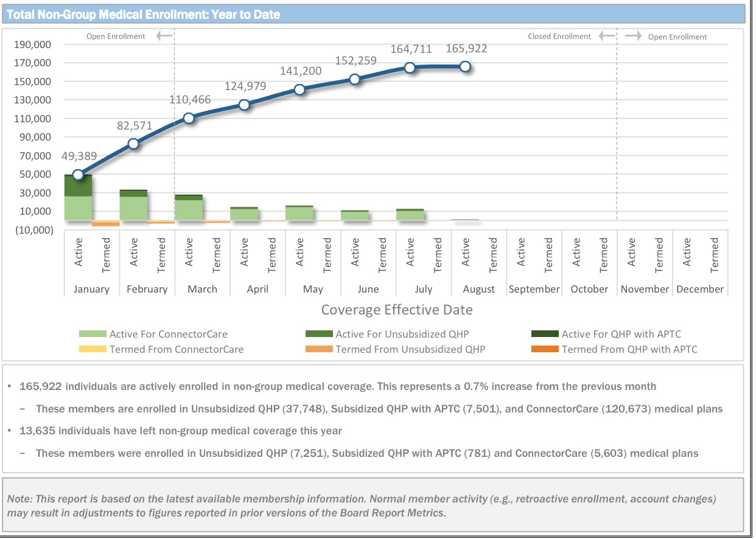756x539 pixels.
Task: Click the left arrow beside Closed Enrollment
Action: (x=607, y=37)
